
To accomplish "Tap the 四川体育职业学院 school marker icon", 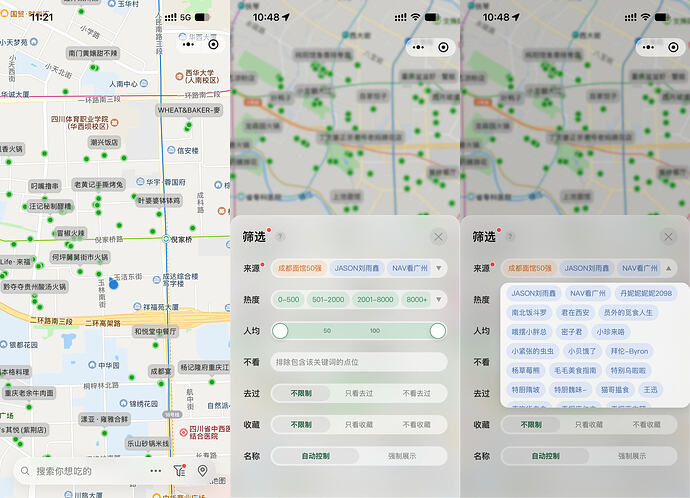I will (114, 122).
